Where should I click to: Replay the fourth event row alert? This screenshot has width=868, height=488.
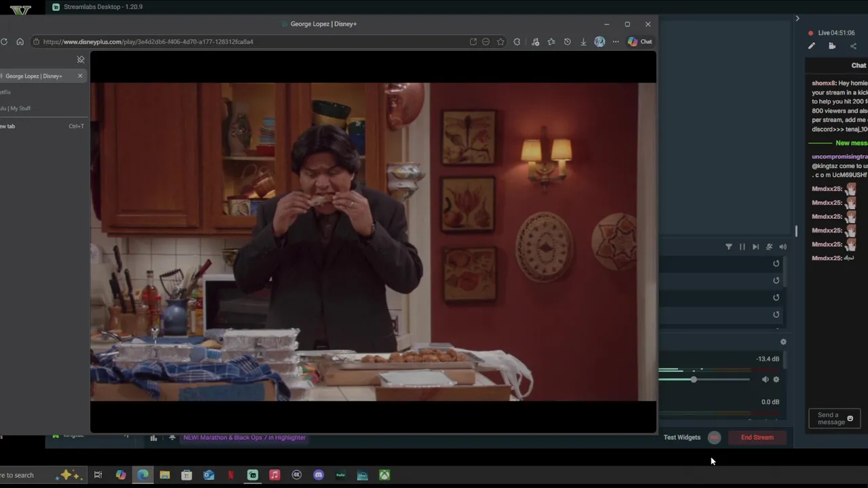coord(776,314)
